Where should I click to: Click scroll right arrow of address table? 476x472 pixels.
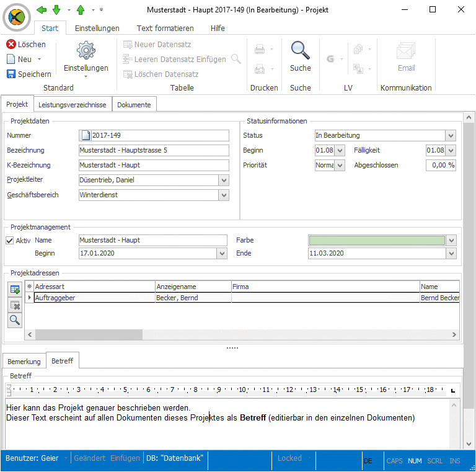454,334
